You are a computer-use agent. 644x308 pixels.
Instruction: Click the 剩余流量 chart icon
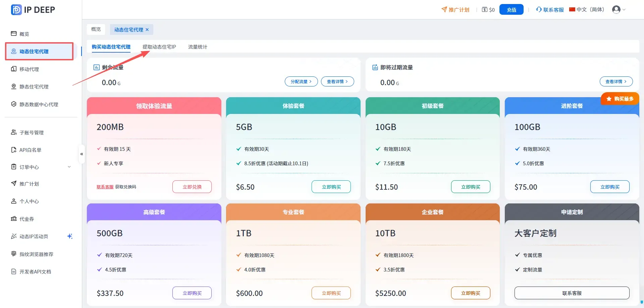[x=96, y=67]
